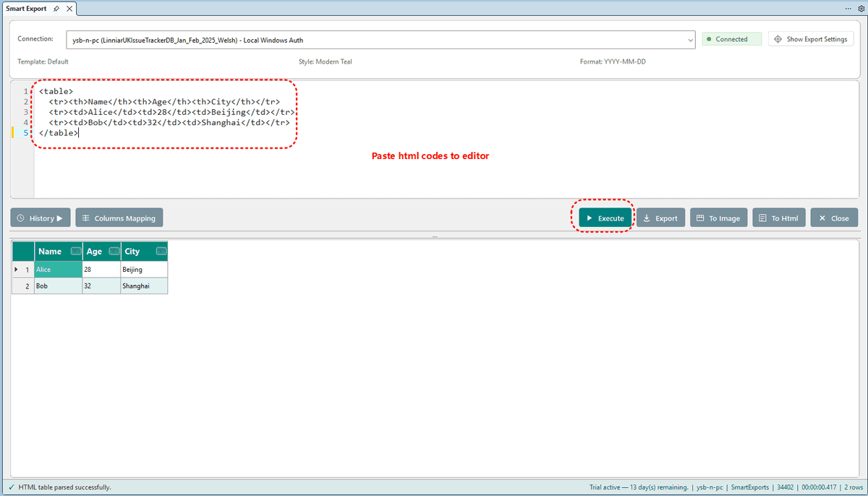The image size is (868, 496).
Task: Execute the pasted HTML code
Action: (605, 218)
